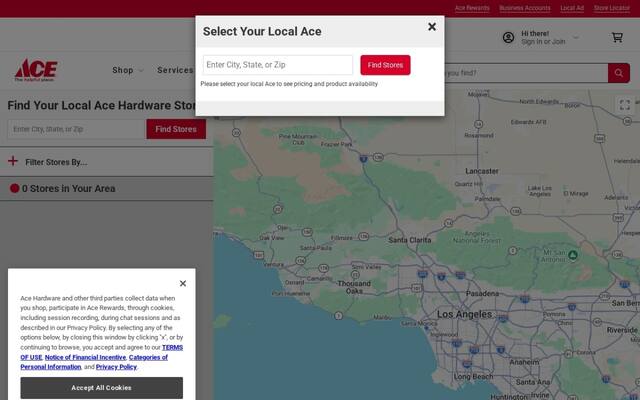Click the Pasadena label on the map
640x400 pixels.
coord(482,293)
